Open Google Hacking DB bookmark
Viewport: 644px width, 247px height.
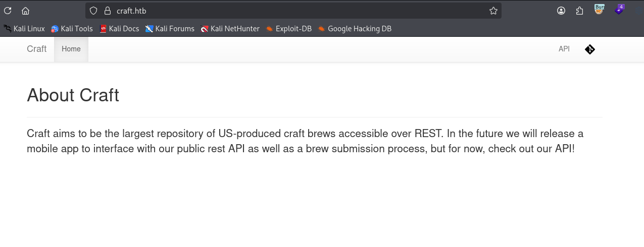click(x=355, y=29)
